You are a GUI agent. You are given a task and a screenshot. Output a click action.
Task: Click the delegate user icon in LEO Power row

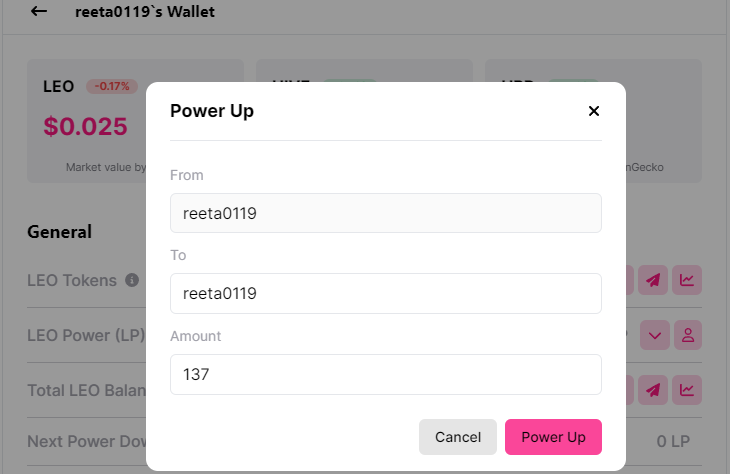click(x=688, y=335)
